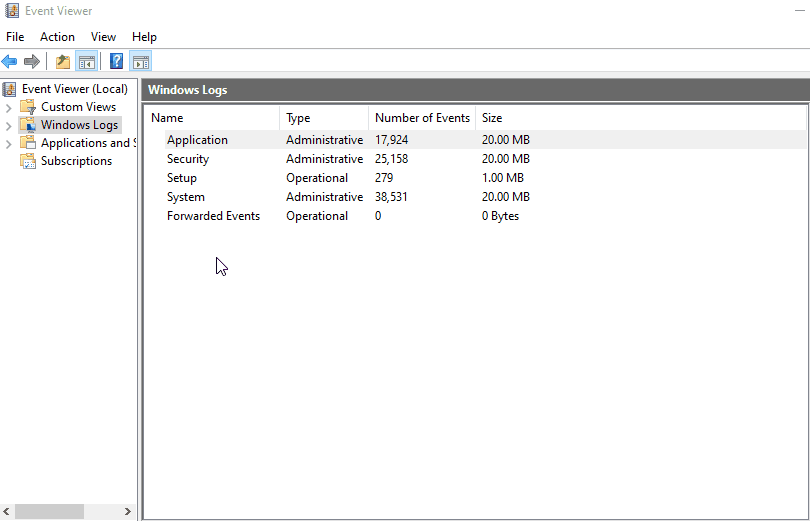This screenshot has height=521, width=810.
Task: Click the Windows Logs folder icon
Action: [28, 125]
